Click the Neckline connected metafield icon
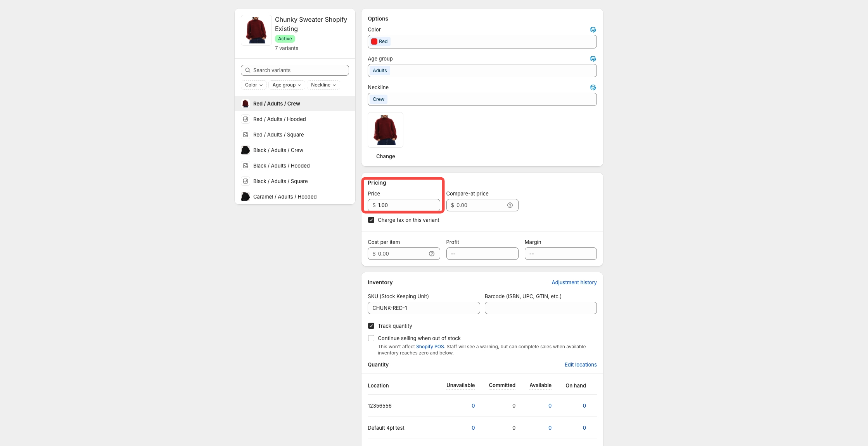The height and width of the screenshot is (446, 868). pyautogui.click(x=593, y=88)
